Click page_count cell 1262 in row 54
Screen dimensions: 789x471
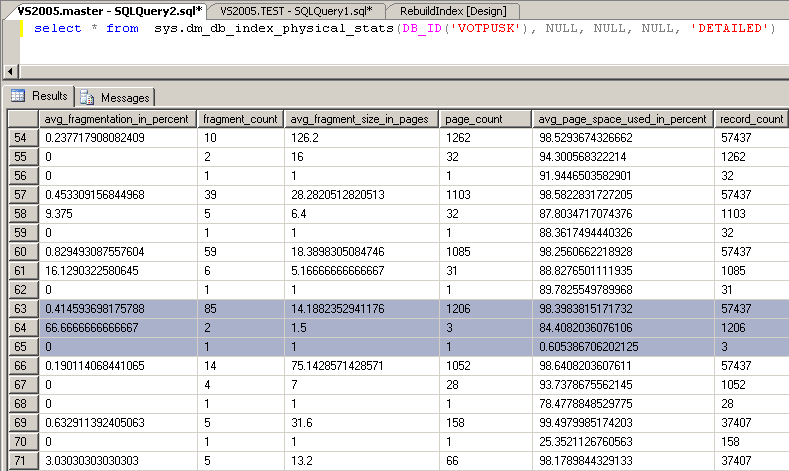coord(486,138)
